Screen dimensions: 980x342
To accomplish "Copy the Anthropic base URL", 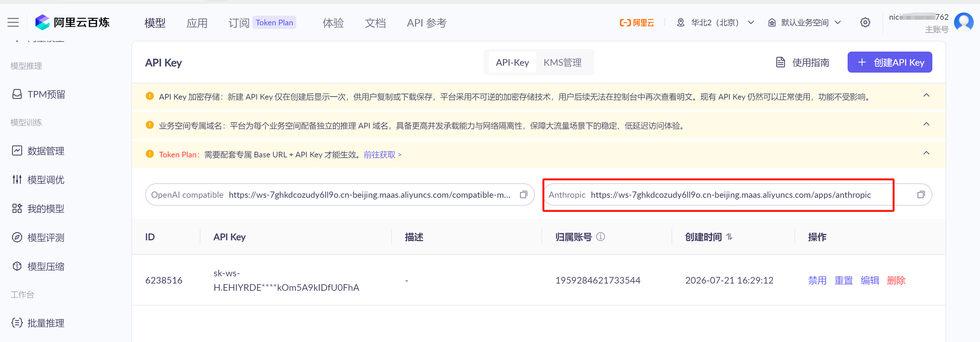I will pyautogui.click(x=921, y=195).
